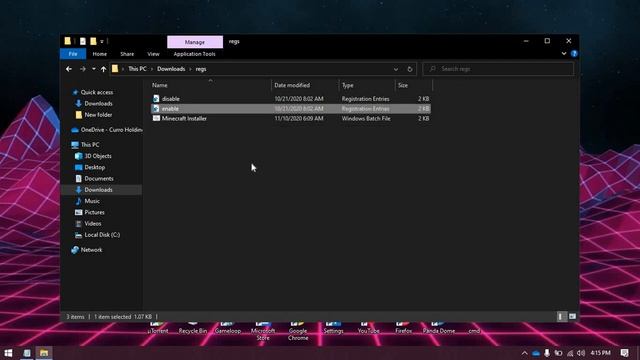Open OneDrive tray icon
This screenshot has width=640, height=360.
[536, 353]
